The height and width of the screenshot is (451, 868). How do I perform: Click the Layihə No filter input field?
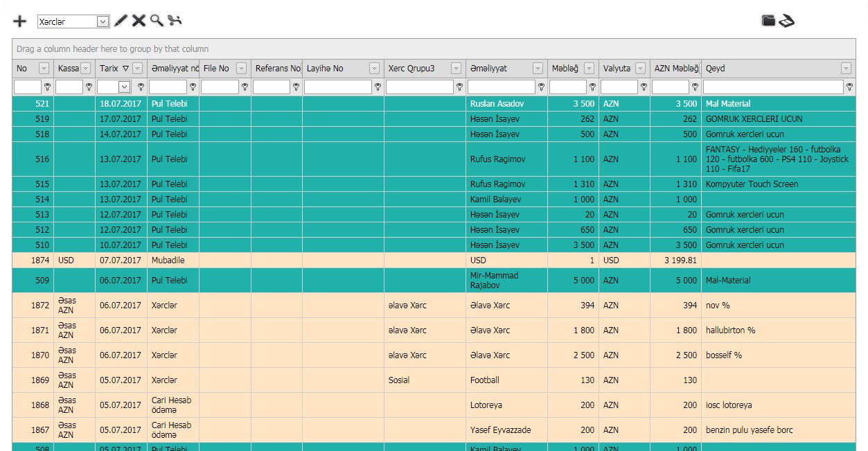click(337, 87)
